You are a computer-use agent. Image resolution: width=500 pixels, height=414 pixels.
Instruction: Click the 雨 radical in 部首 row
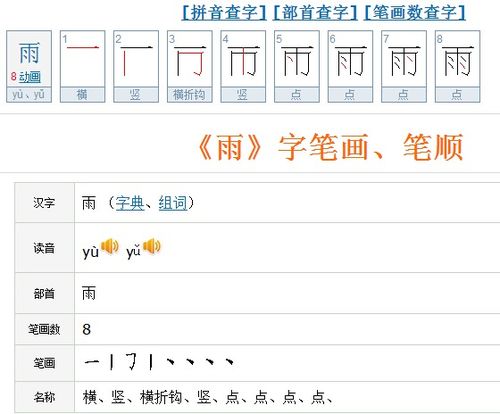coord(89,293)
